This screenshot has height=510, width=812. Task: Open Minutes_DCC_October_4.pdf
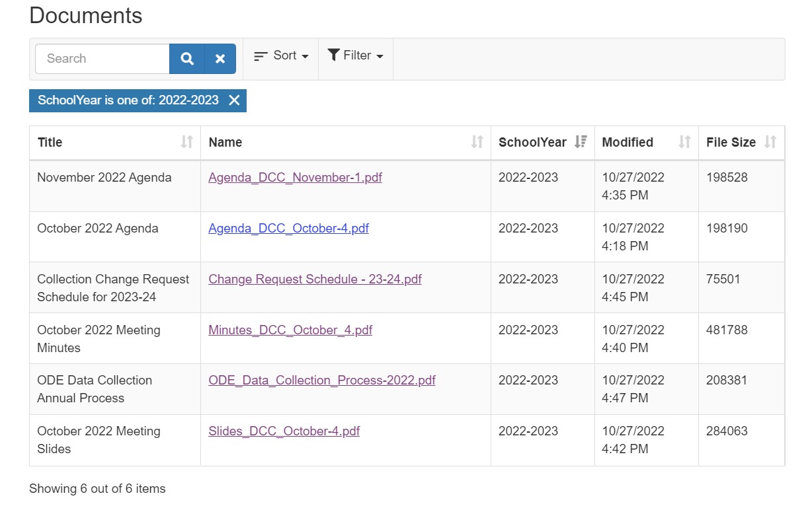pyautogui.click(x=290, y=330)
